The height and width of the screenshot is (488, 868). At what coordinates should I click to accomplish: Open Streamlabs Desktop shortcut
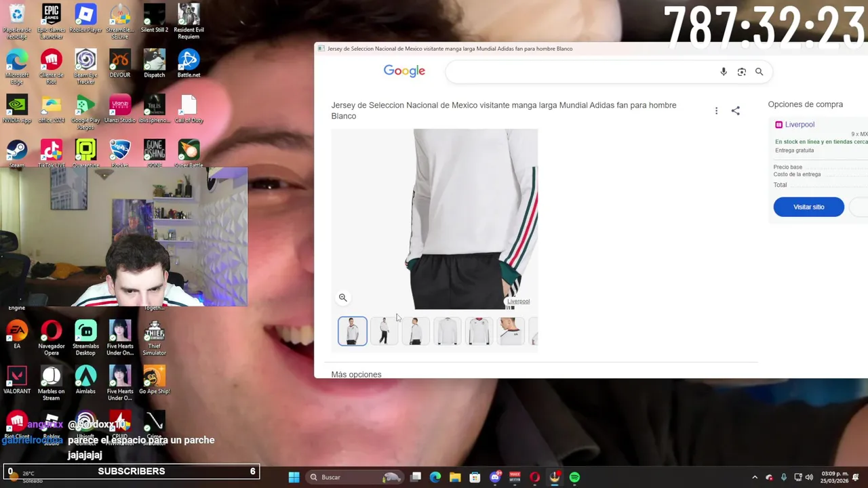click(85, 338)
